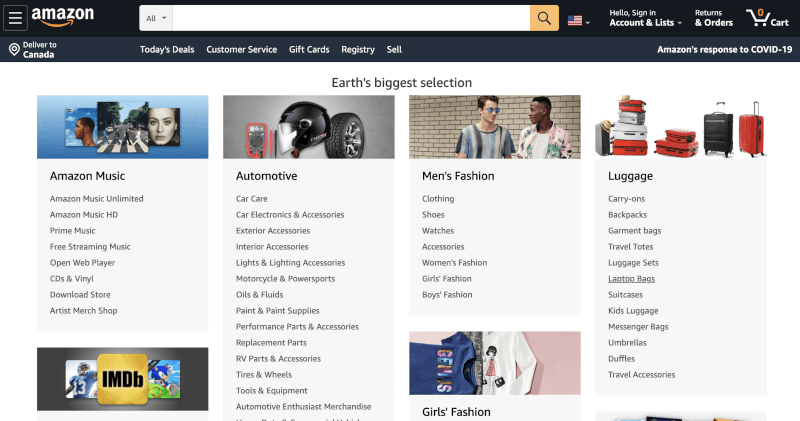The image size is (800, 421).
Task: Browse Messenger Bags
Action: [638, 327]
